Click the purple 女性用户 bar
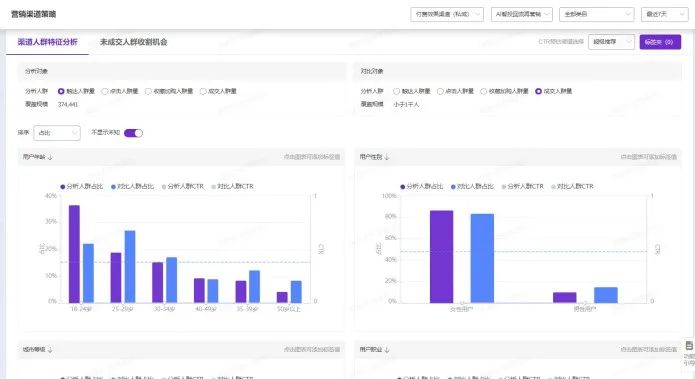 (x=441, y=257)
